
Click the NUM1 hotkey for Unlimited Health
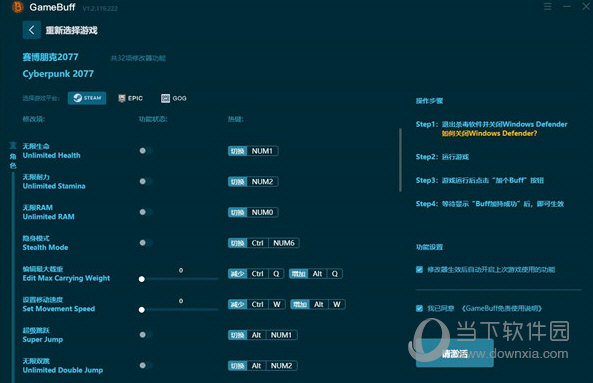pyautogui.click(x=262, y=151)
